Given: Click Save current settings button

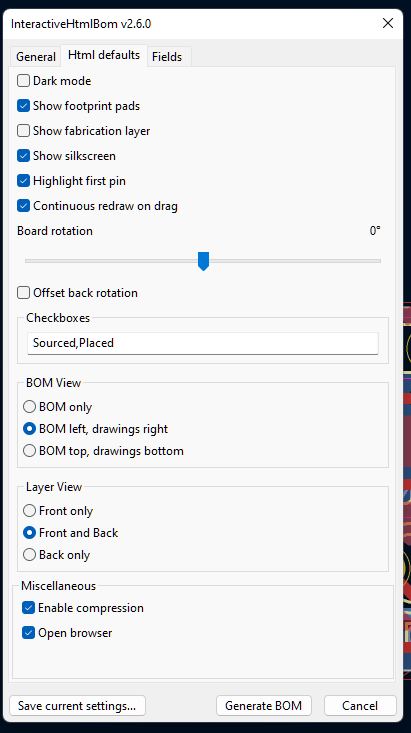Looking at the screenshot, I should pos(77,705).
